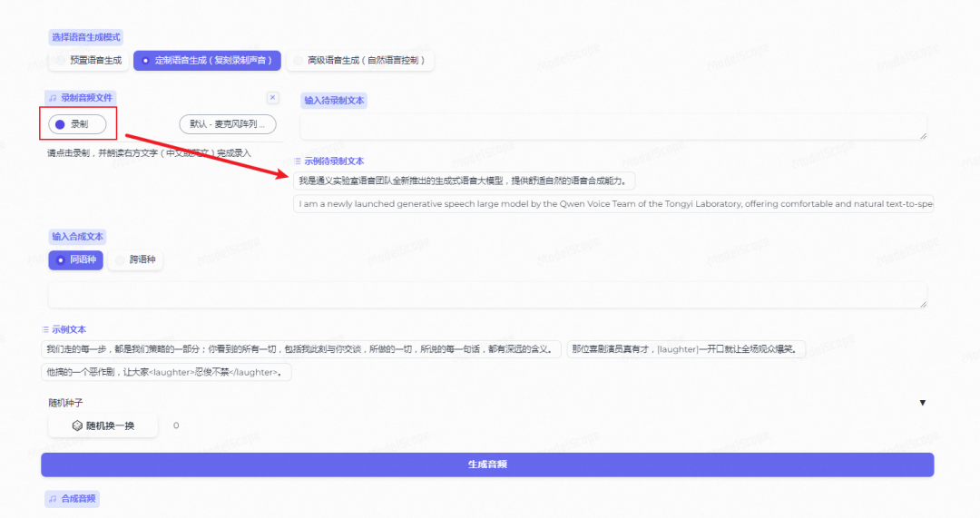This screenshot has width=980, height=518.
Task: Click the resize handle of the synthesis text box
Action: pyautogui.click(x=923, y=304)
